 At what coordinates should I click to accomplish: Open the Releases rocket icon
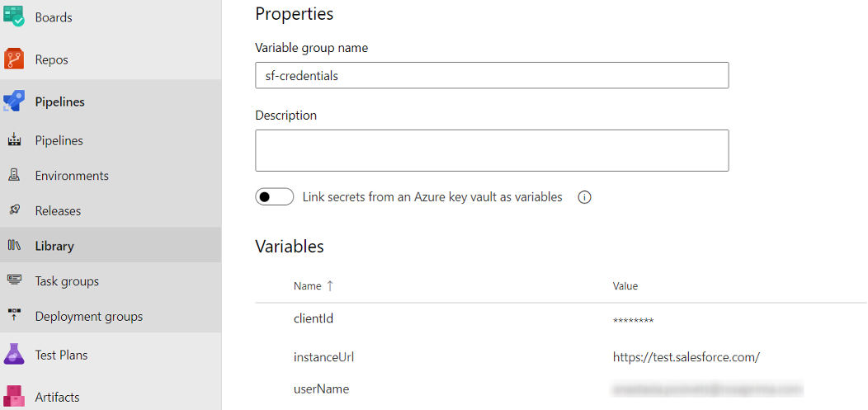tap(14, 210)
